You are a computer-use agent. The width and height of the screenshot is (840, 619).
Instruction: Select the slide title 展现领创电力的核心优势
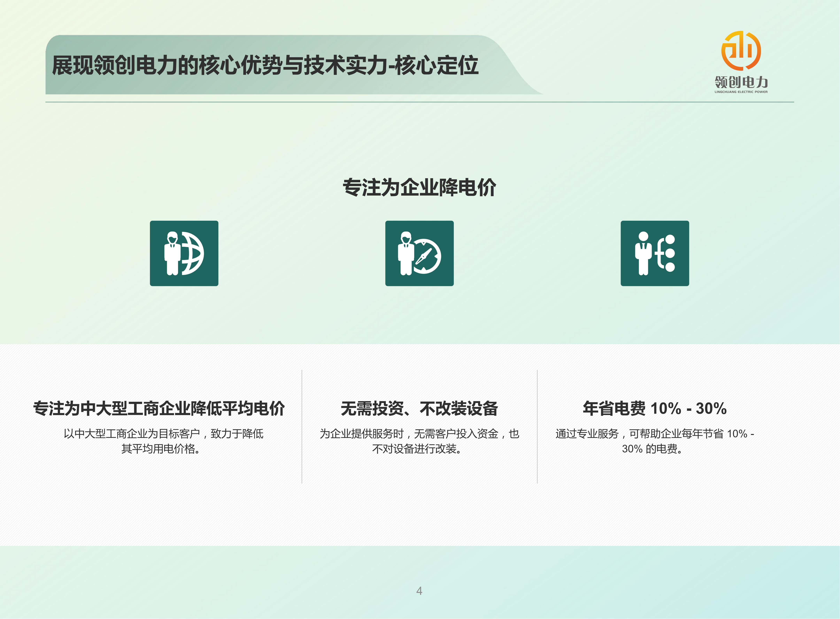click(x=265, y=66)
